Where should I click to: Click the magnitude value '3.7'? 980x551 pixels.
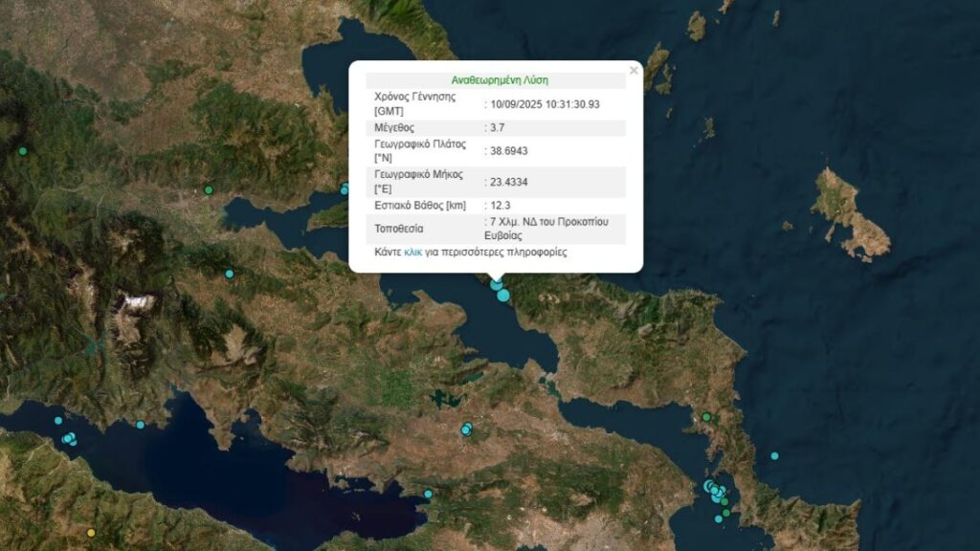pyautogui.click(x=498, y=127)
